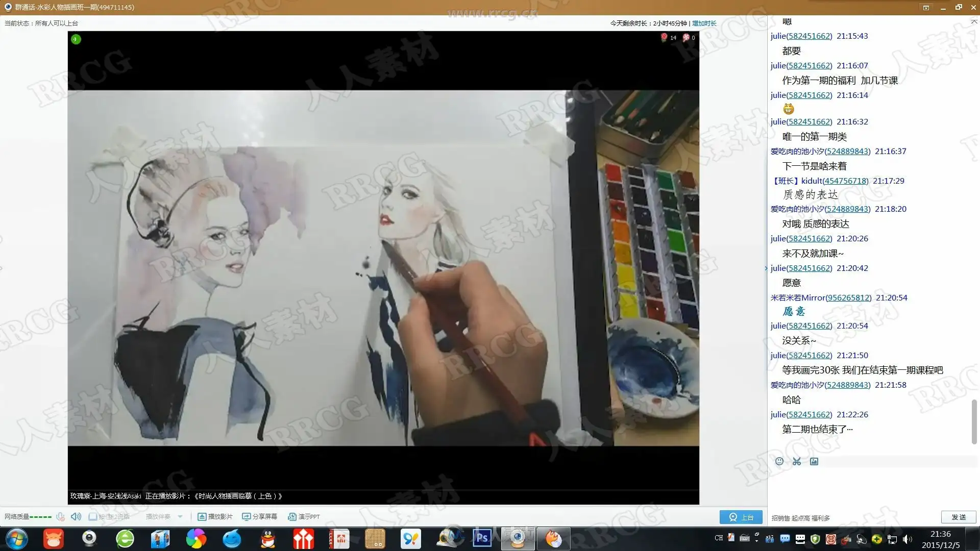
Task: Open Photoshop from the taskbar
Action: click(x=482, y=538)
